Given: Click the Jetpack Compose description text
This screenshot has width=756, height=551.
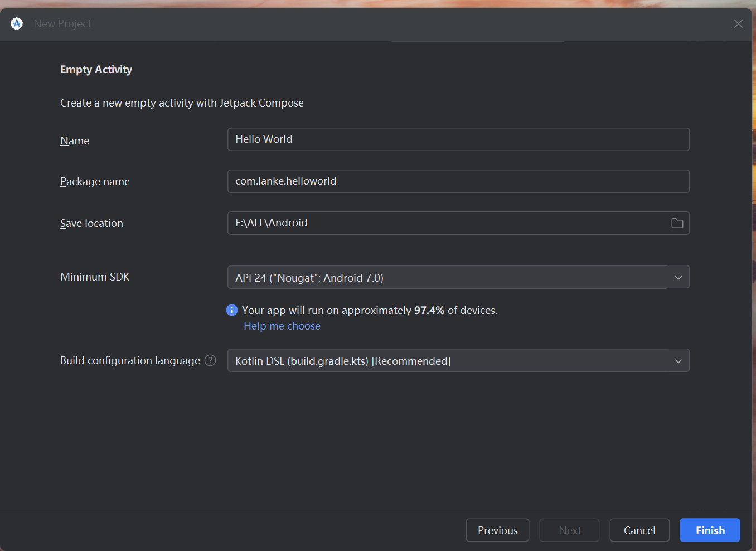Looking at the screenshot, I should (x=182, y=103).
